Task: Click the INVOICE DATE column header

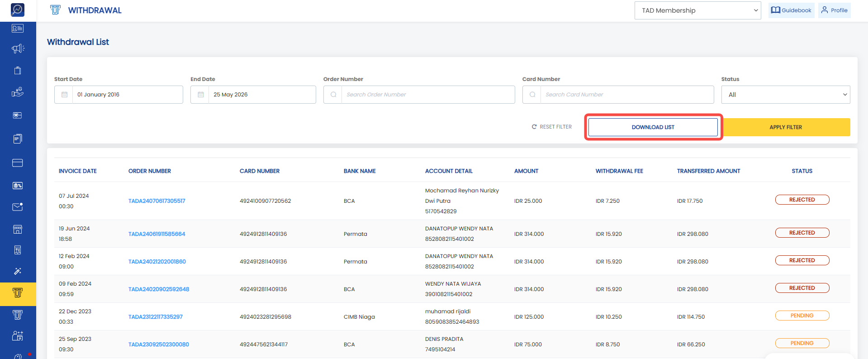Action: coord(78,171)
